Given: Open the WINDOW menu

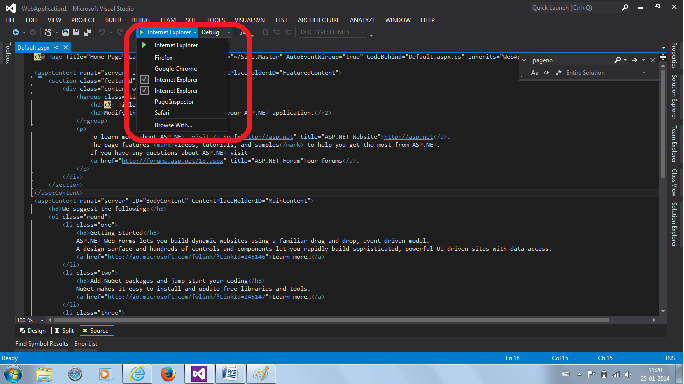Looking at the screenshot, I should tap(398, 20).
